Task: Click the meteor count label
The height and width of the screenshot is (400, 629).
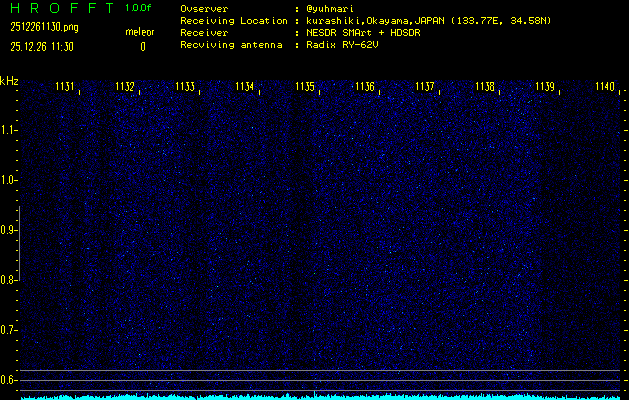Action: [x=140, y=33]
